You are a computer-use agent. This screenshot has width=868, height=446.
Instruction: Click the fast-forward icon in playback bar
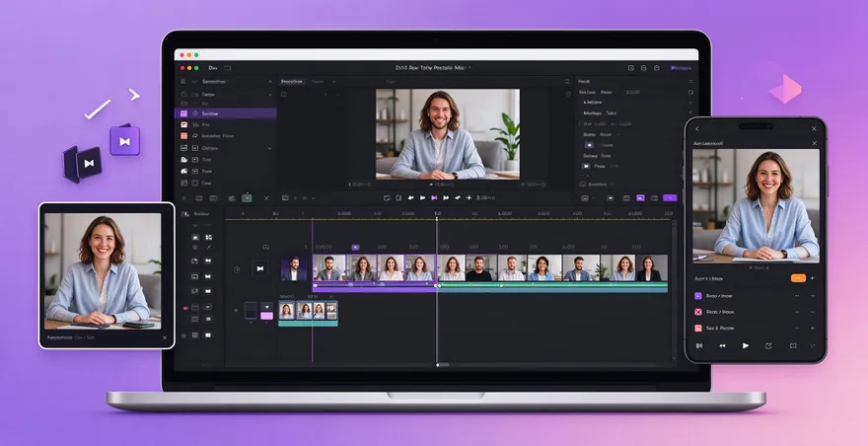click(x=446, y=197)
